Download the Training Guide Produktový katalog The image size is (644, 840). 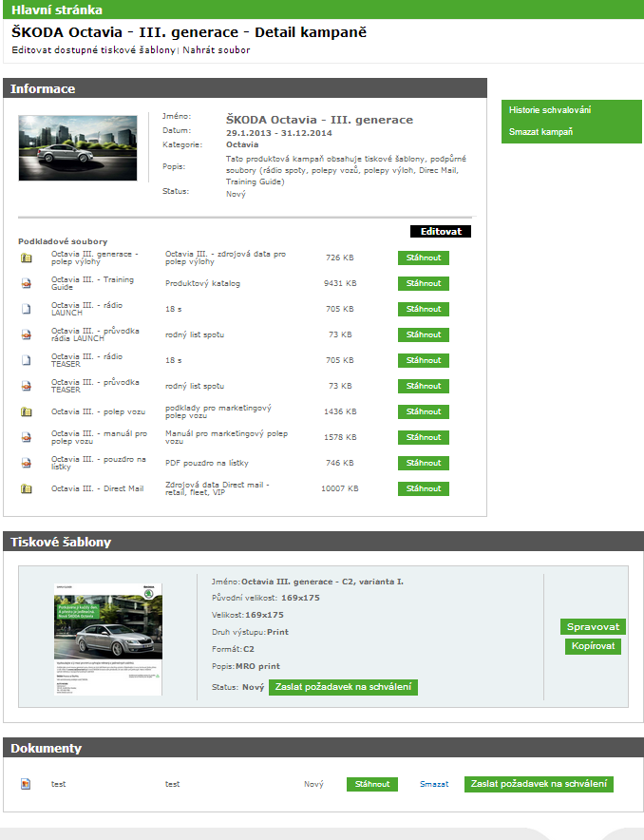pos(423,283)
